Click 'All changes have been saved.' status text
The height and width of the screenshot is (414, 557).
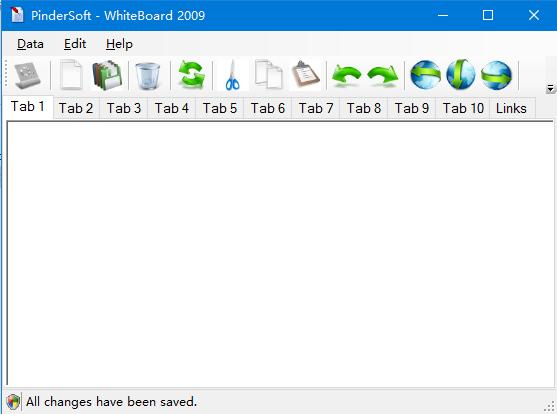point(112,402)
